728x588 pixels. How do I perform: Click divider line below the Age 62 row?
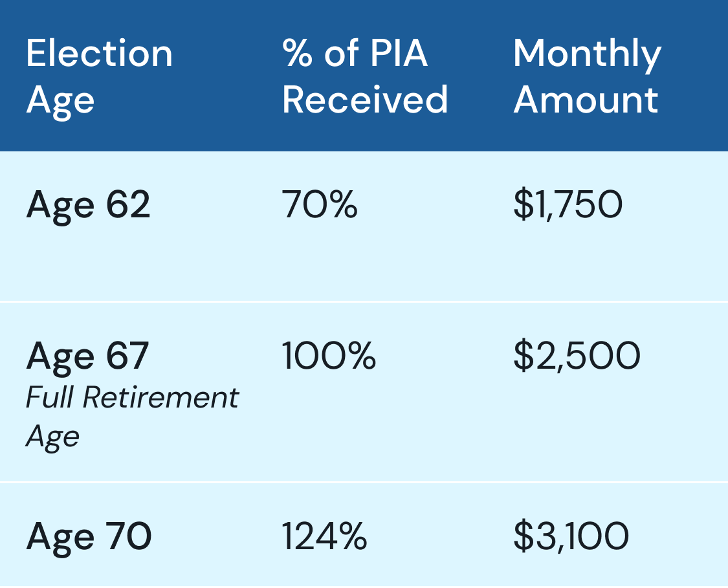tap(364, 301)
